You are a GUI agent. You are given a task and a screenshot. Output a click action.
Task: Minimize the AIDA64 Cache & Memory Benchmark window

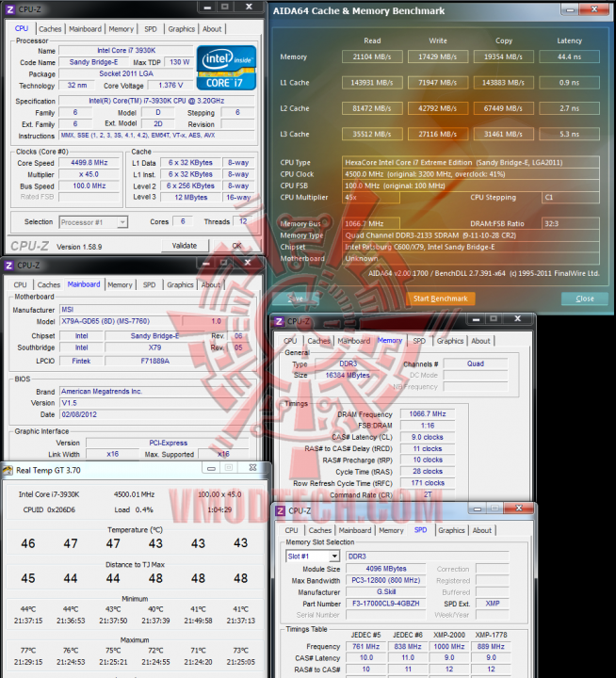pos(570,9)
